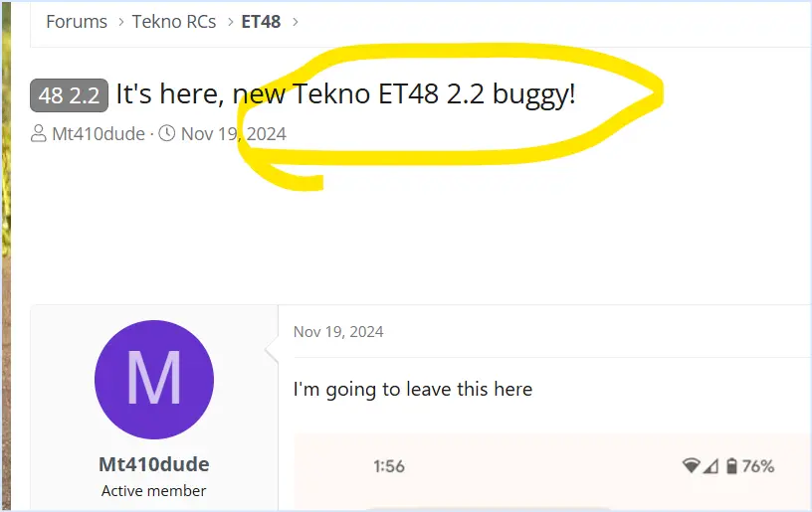Open the ET48 forum breadcrumb
The width and height of the screenshot is (812, 512).
(x=261, y=22)
